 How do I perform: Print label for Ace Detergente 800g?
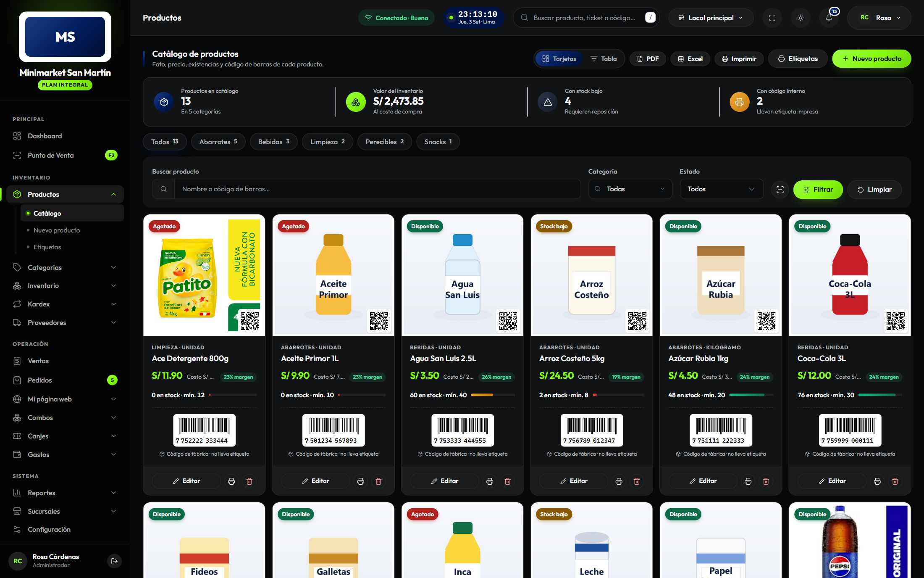click(231, 481)
